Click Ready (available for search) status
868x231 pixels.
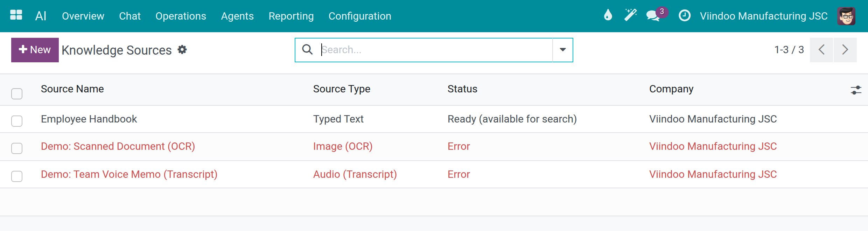512,119
